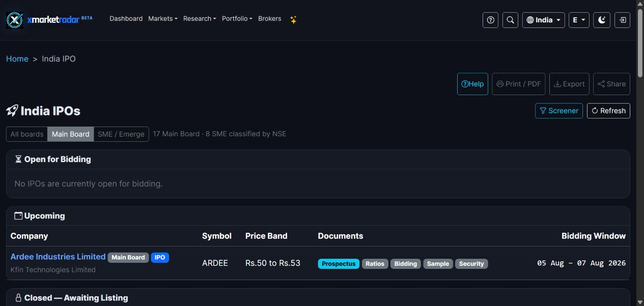Click Kfin Technologies Limited registrar text
Image resolution: width=644 pixels, height=306 pixels.
[53, 270]
